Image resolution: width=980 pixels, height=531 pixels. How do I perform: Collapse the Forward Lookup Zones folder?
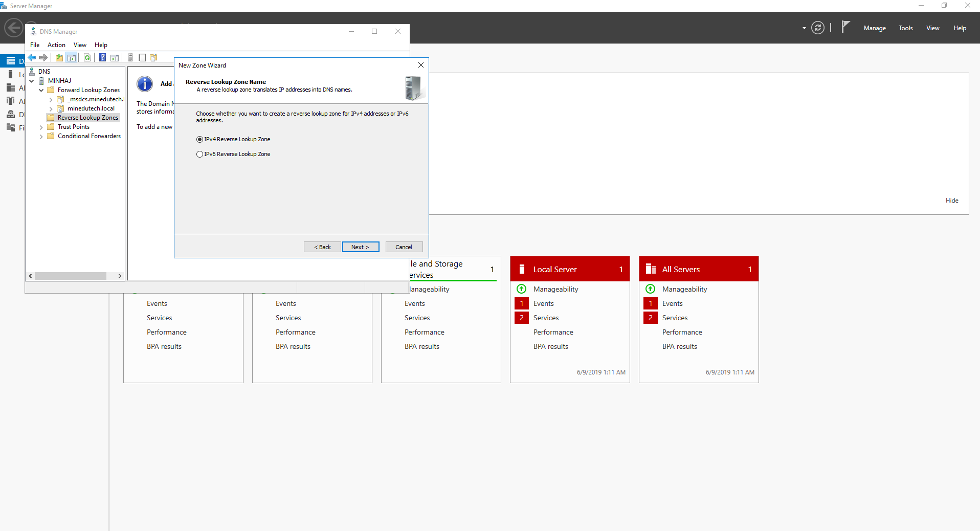coord(41,90)
